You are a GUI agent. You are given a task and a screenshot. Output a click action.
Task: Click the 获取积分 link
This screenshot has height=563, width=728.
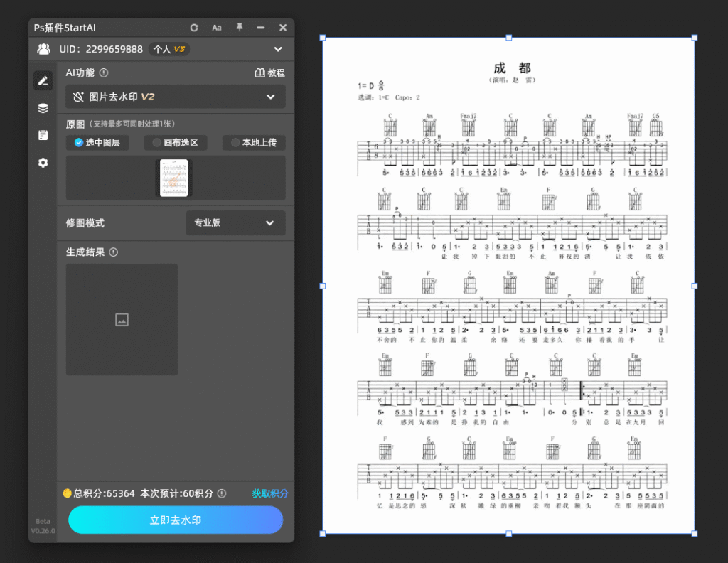(x=269, y=493)
